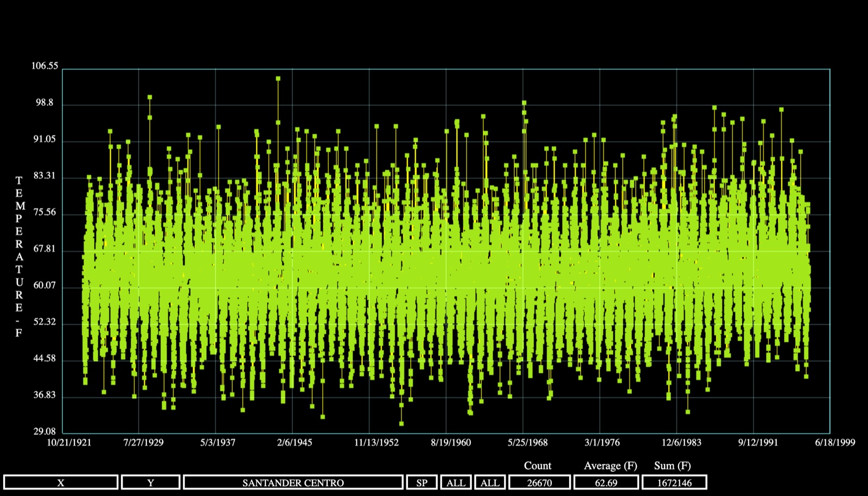Click the 8/19/1960 date label
Viewport: 868px width, 496px height.
coord(451,442)
